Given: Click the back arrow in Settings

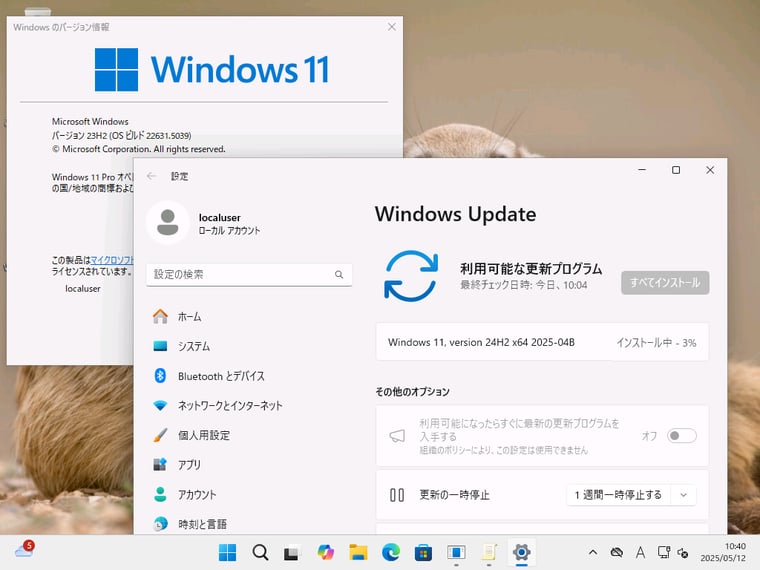Looking at the screenshot, I should [x=151, y=176].
